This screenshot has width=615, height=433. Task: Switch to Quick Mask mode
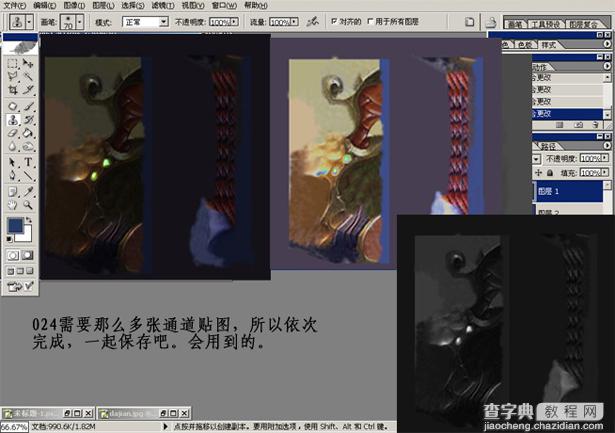27,256
